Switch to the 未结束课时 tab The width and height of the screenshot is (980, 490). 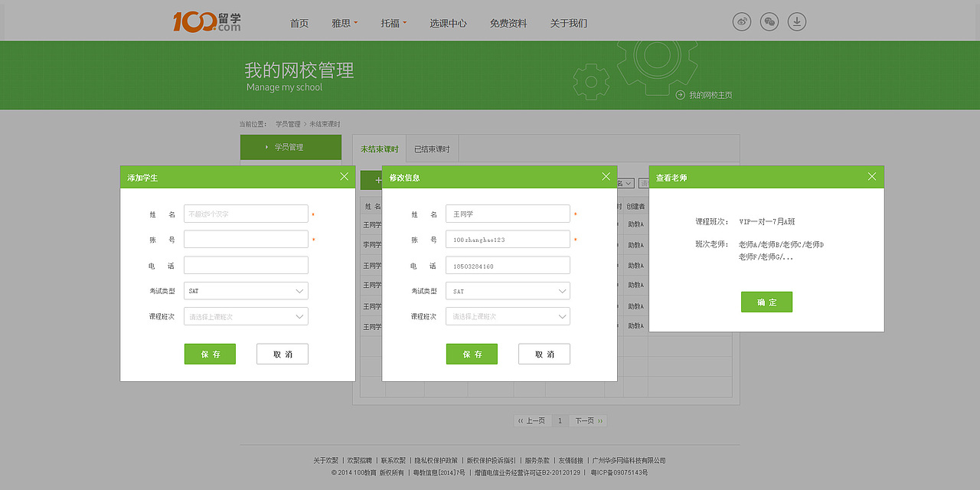tap(380, 149)
